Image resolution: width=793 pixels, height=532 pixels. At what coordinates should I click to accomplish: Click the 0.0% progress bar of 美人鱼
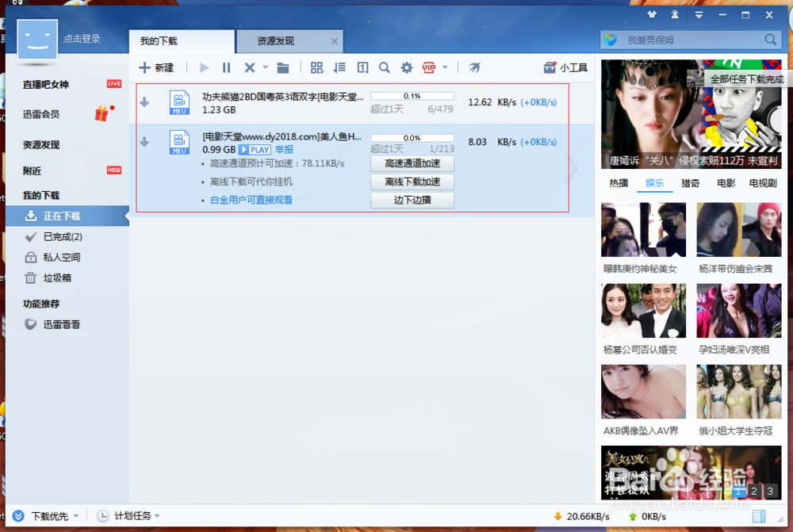click(x=412, y=137)
